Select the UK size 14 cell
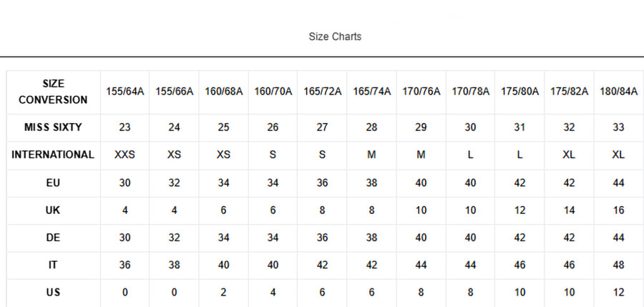The height and width of the screenshot is (307, 644). (x=570, y=210)
